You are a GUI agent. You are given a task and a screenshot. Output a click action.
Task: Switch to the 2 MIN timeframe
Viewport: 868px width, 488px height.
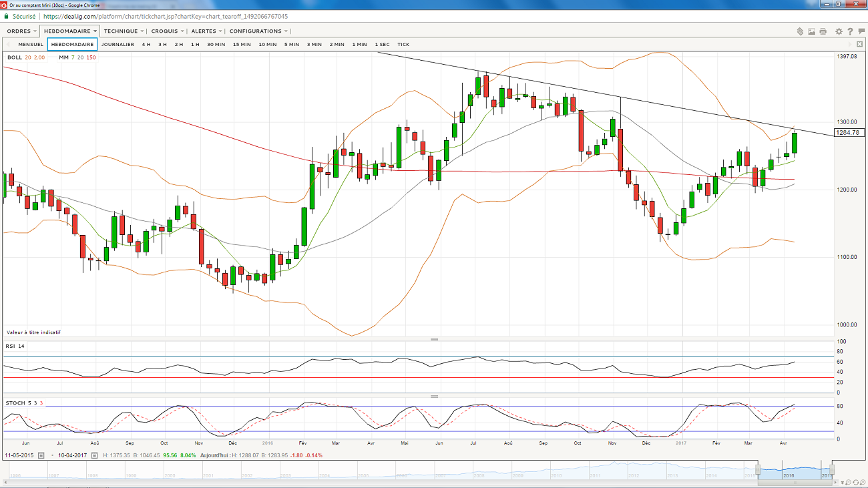coord(337,45)
